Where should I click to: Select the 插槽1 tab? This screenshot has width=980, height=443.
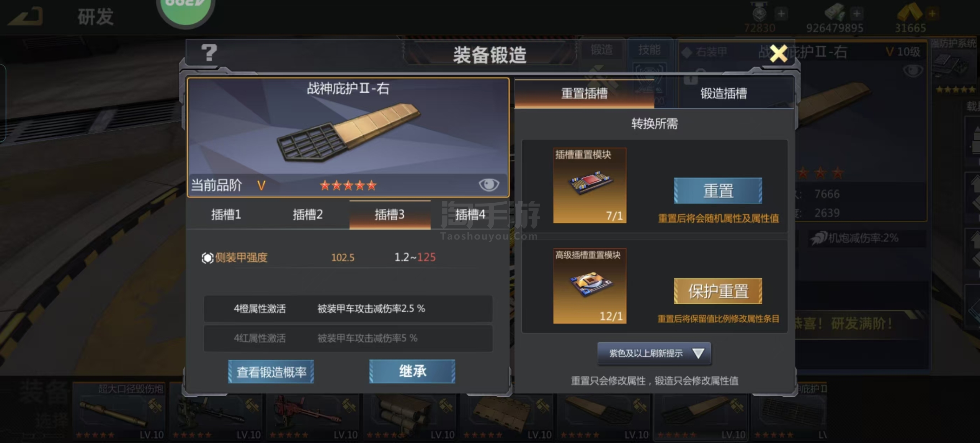tap(226, 215)
